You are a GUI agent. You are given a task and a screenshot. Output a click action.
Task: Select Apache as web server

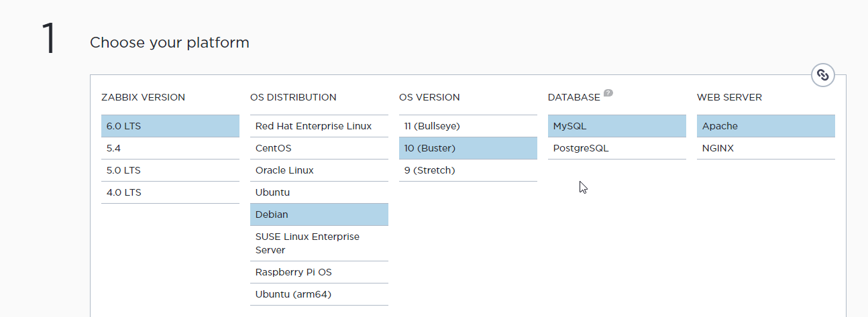tap(766, 126)
